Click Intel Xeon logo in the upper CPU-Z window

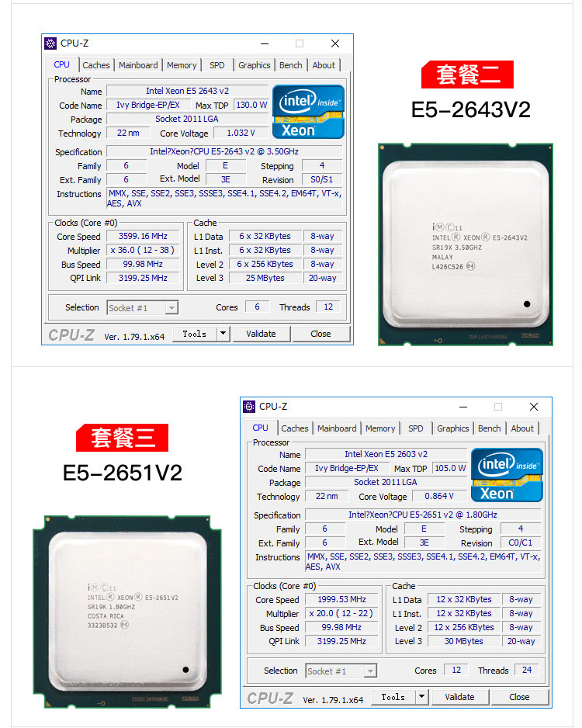tap(309, 112)
